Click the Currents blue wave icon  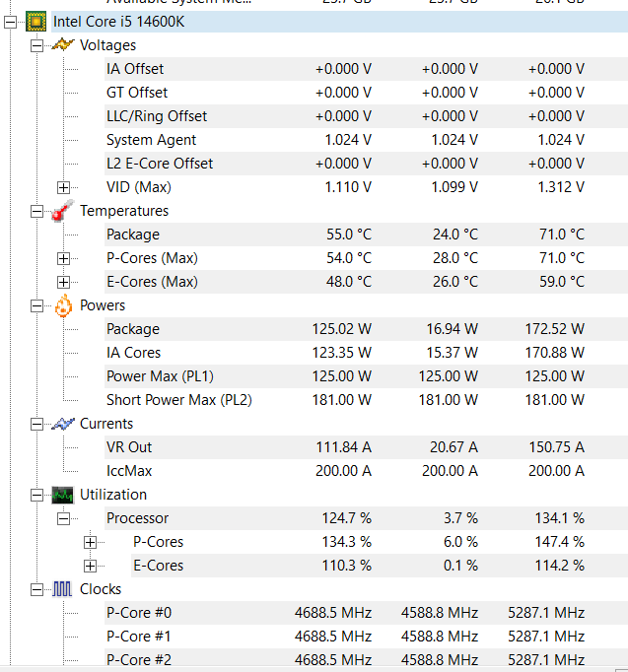[x=63, y=424]
